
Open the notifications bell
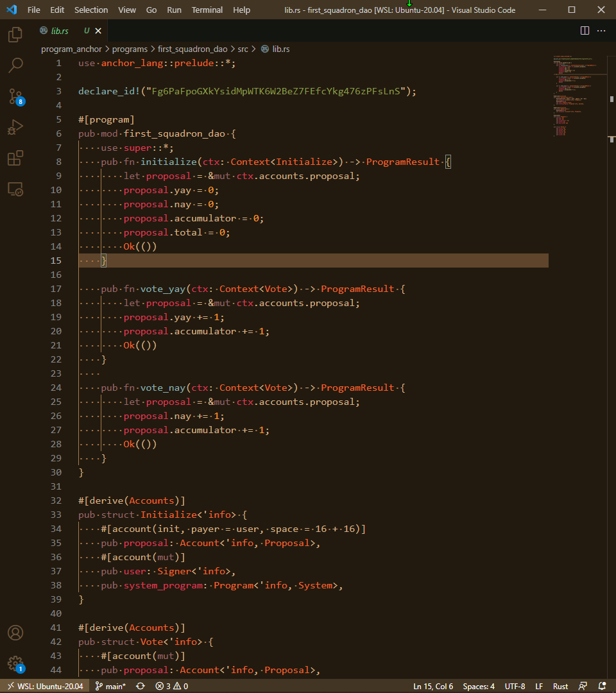click(602, 687)
